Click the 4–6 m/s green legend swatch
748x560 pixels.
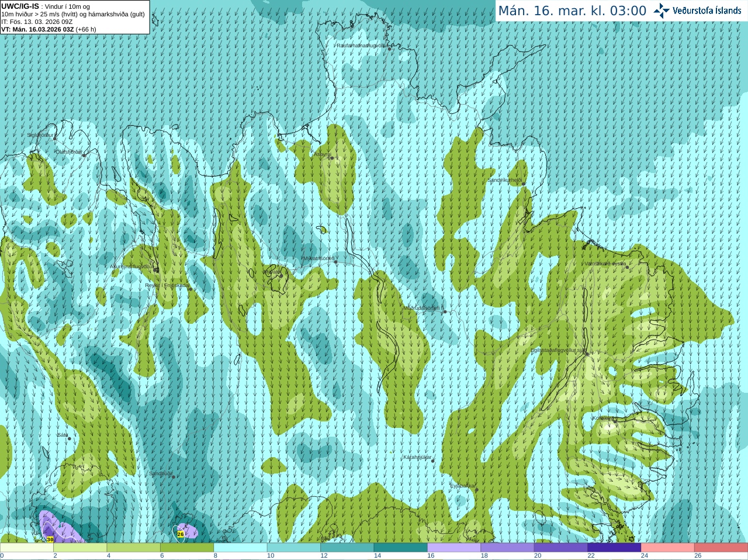click(x=134, y=548)
